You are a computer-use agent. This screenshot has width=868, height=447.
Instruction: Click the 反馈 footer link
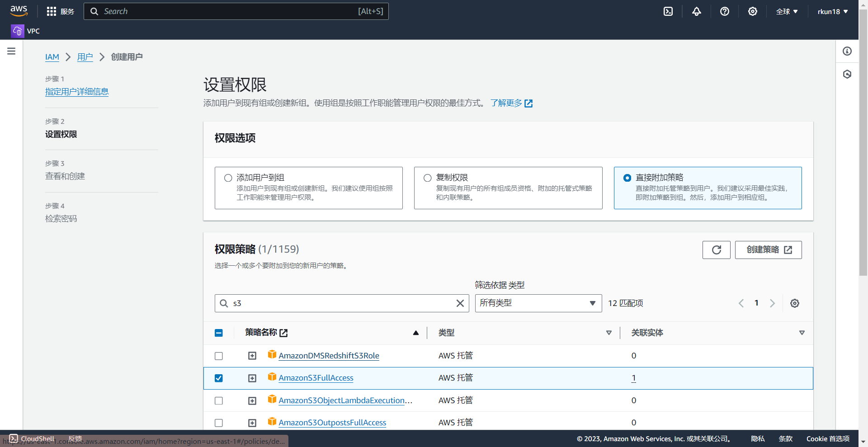pos(75,438)
